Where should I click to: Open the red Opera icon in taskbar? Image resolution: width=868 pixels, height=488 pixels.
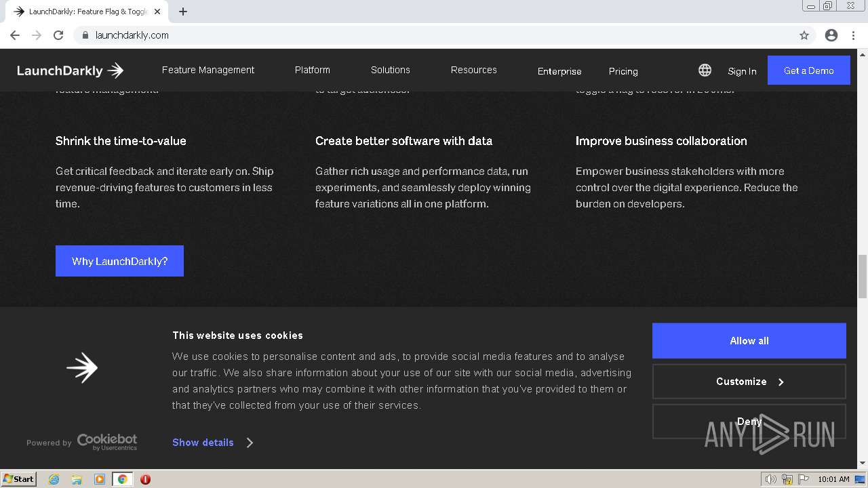145,479
